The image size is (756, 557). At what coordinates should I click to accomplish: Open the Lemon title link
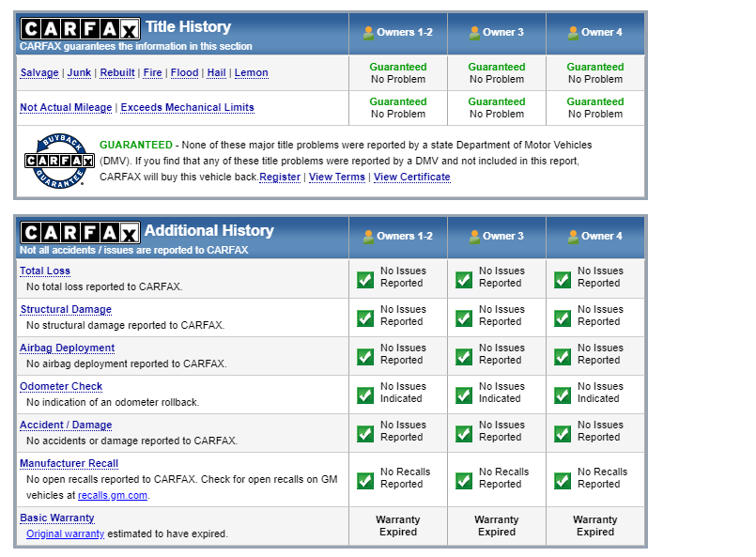[x=251, y=73]
